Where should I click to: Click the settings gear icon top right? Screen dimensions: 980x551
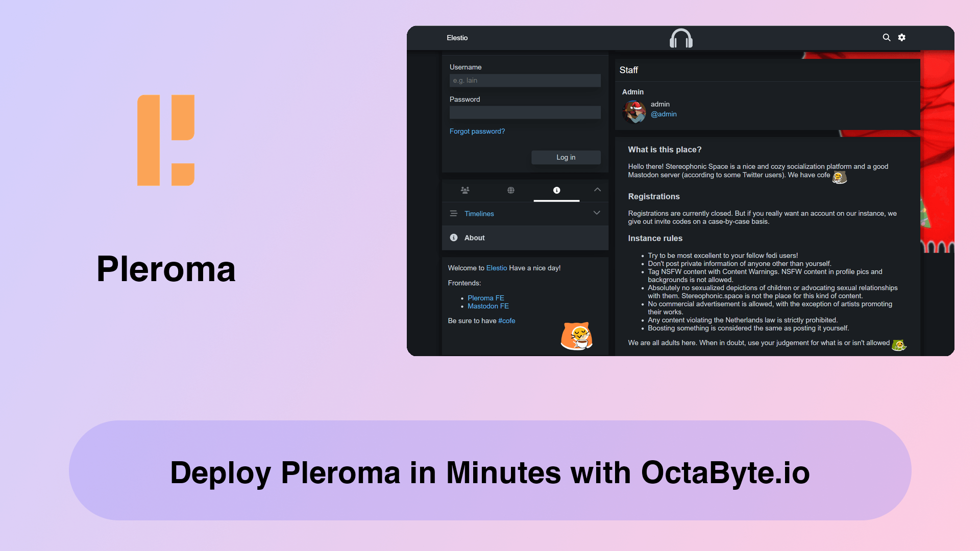coord(901,38)
